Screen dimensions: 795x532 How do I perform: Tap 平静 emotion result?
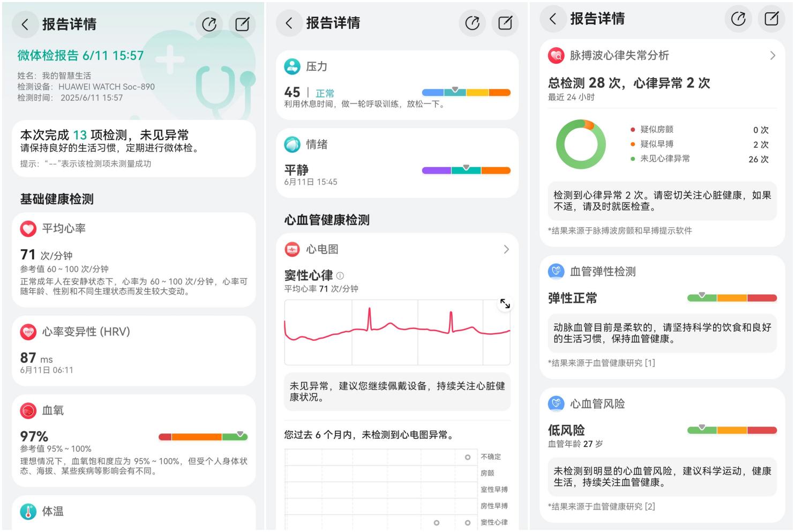click(296, 170)
